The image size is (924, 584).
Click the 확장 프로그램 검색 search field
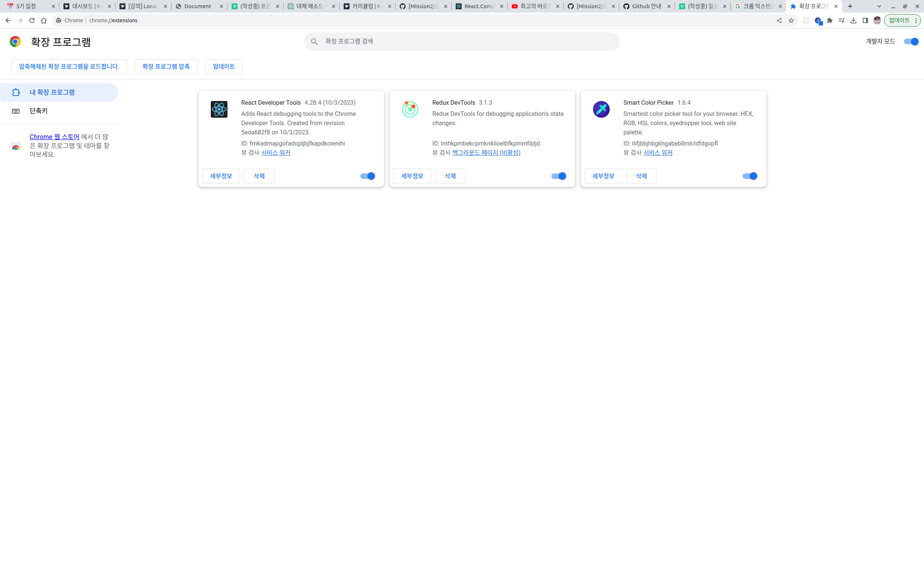tap(462, 42)
